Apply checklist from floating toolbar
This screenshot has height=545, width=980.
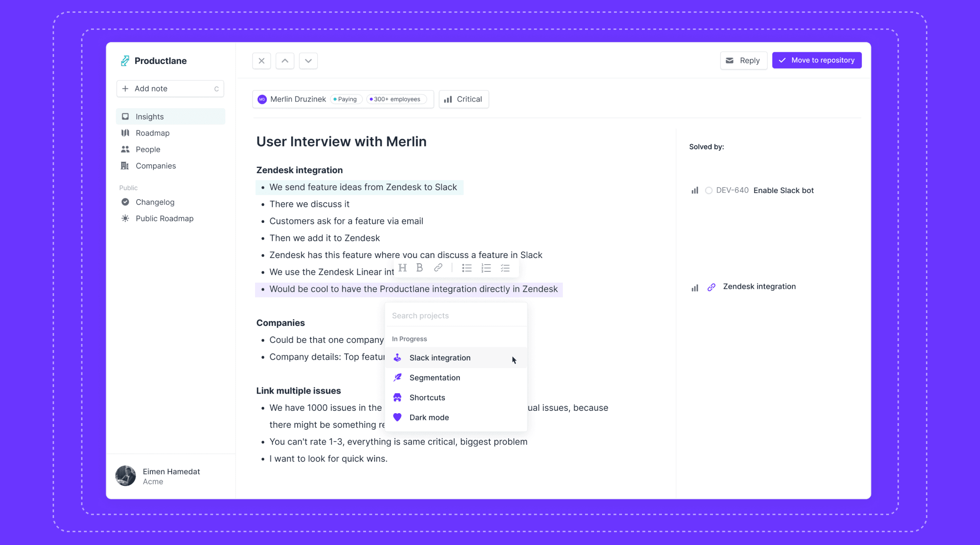[x=505, y=268]
